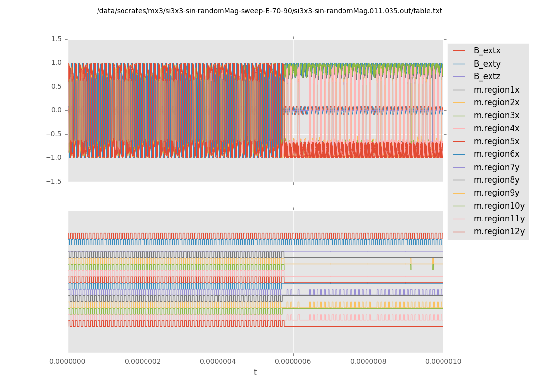The image size is (539, 392).
Task: Click the m.region3x legend label
Action: 496,116
